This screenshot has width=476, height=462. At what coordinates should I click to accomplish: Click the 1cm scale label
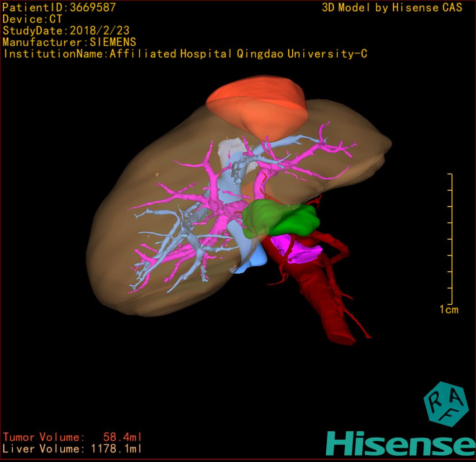click(x=448, y=310)
